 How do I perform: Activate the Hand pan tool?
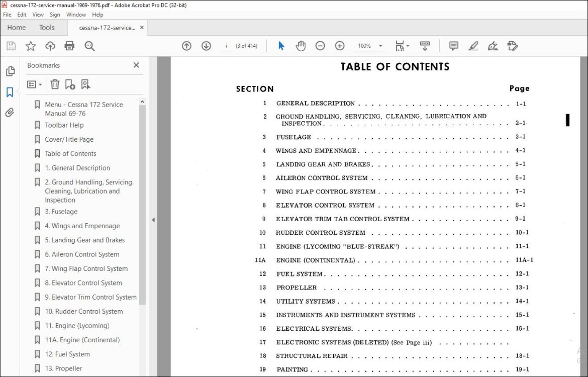point(301,46)
